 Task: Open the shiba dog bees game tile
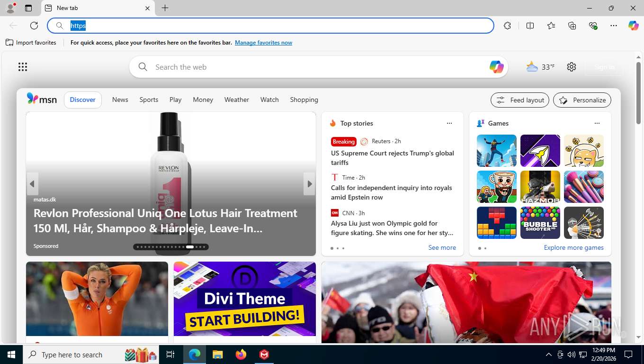tap(584, 151)
